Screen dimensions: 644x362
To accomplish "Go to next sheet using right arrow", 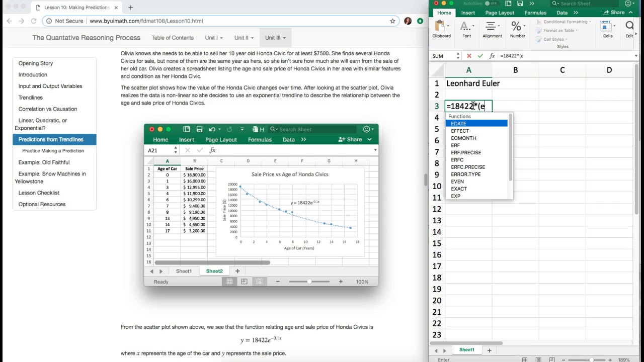I will point(445,350).
